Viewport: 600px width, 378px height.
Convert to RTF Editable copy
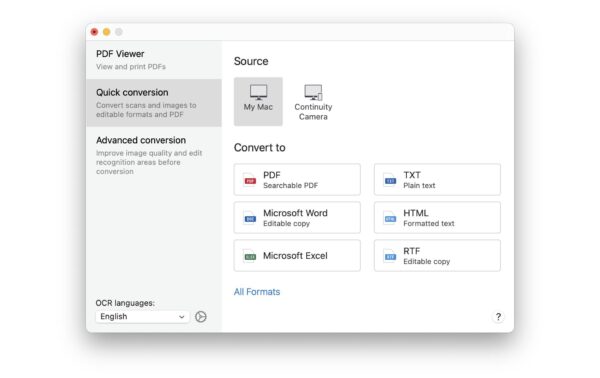(x=437, y=256)
